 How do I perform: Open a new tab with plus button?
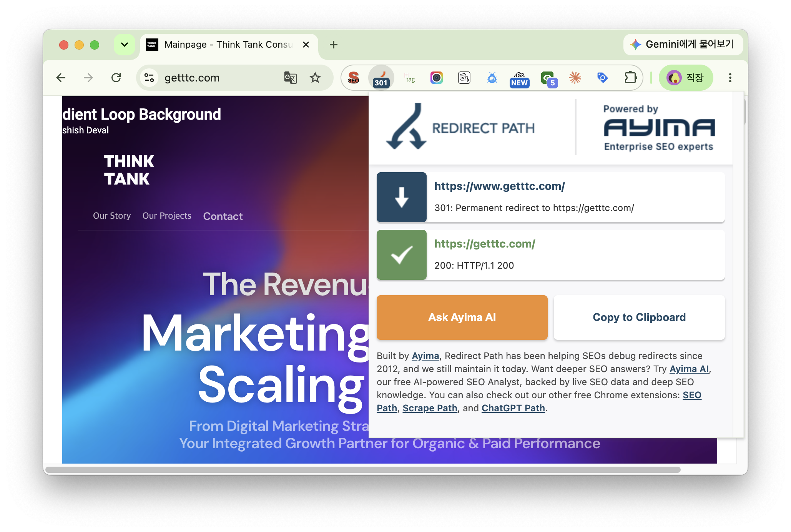334,45
